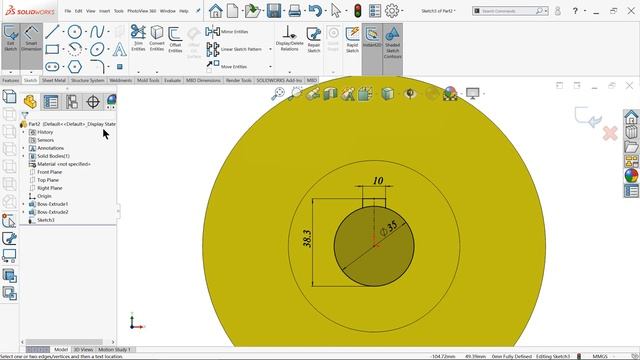Switch to the Features tab
This screenshot has width=640, height=360.
pyautogui.click(x=11, y=80)
